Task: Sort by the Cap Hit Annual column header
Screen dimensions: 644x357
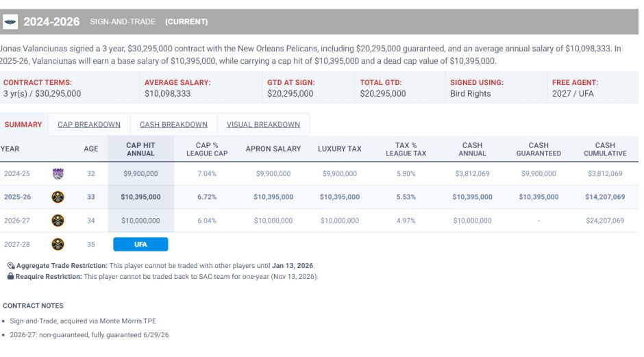Action: click(140, 149)
